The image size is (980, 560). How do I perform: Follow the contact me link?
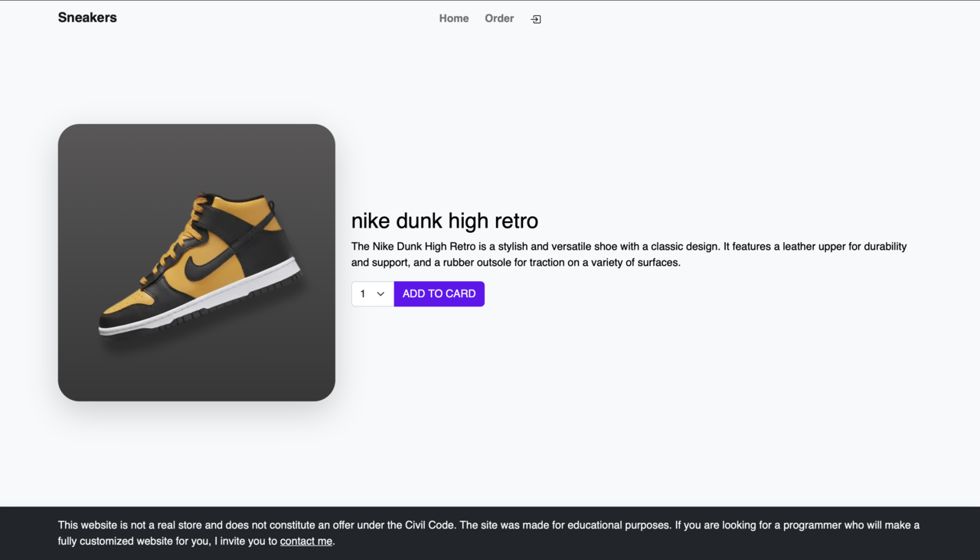[306, 541]
